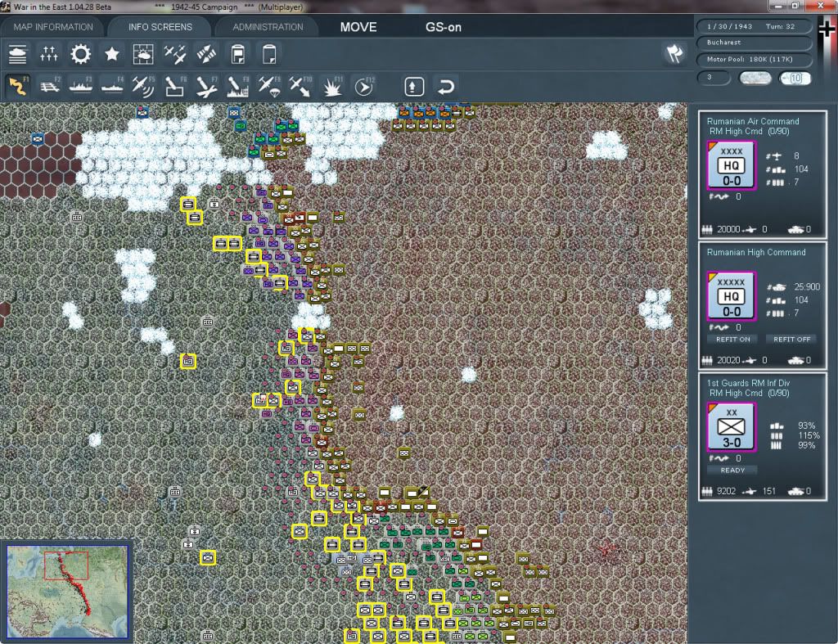Click the F12 End Turn icon
This screenshot has height=644, width=838.
coord(364,86)
